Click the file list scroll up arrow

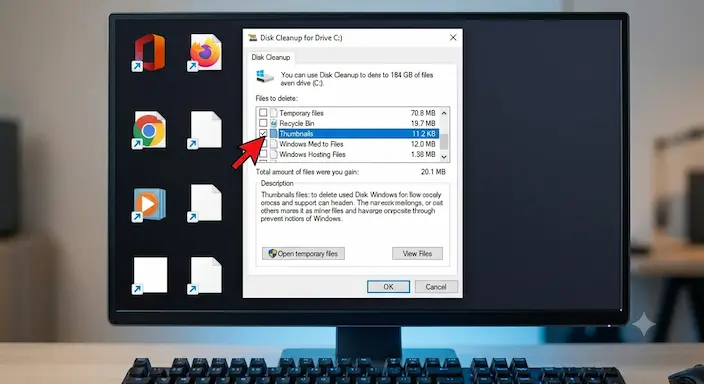coord(444,113)
